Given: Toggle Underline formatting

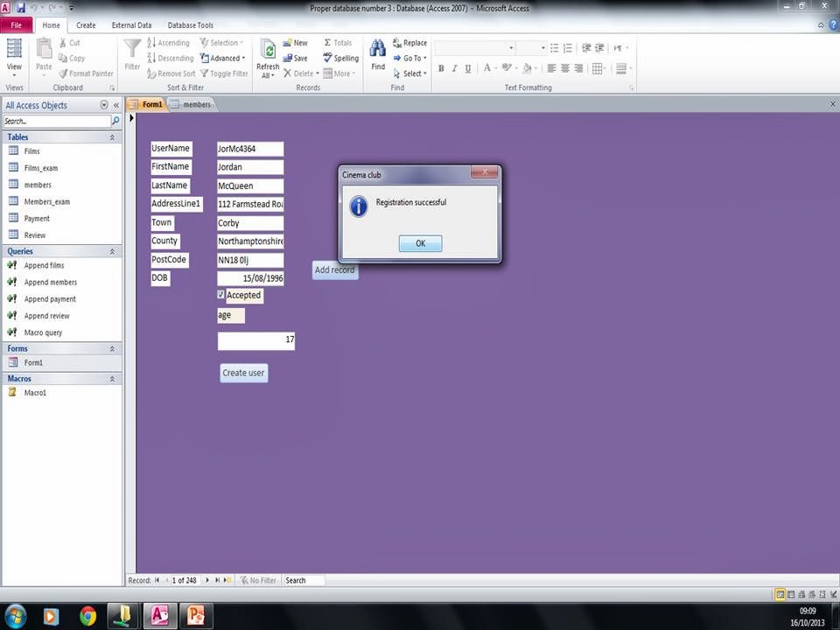Looking at the screenshot, I should pos(468,68).
